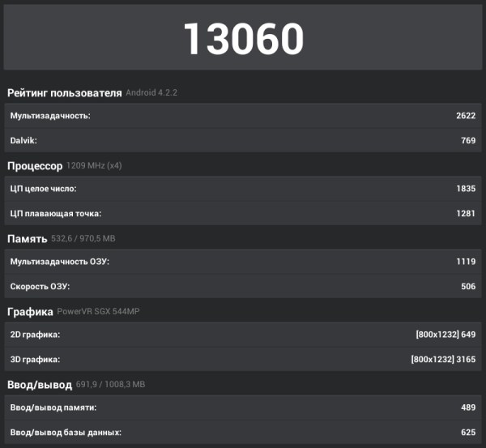Image resolution: width=486 pixels, height=448 pixels.
Task: Open the ЦП целое число row
Action: click(243, 189)
